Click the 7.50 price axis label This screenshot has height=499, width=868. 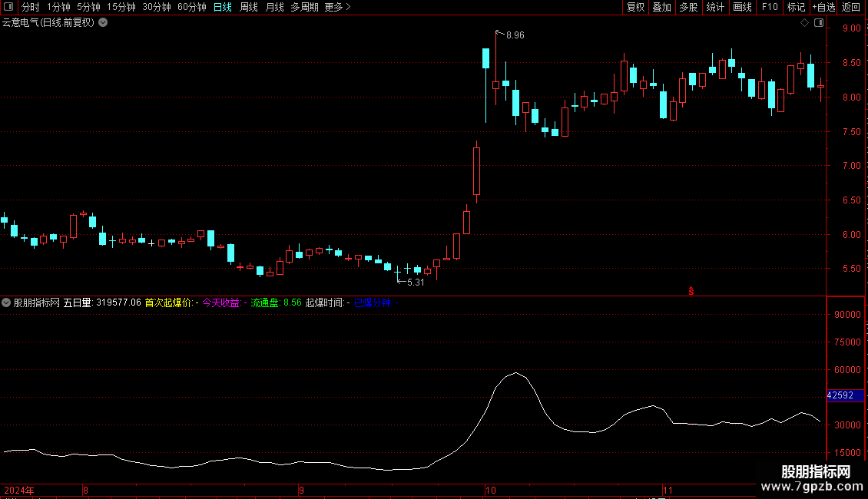[x=851, y=132]
